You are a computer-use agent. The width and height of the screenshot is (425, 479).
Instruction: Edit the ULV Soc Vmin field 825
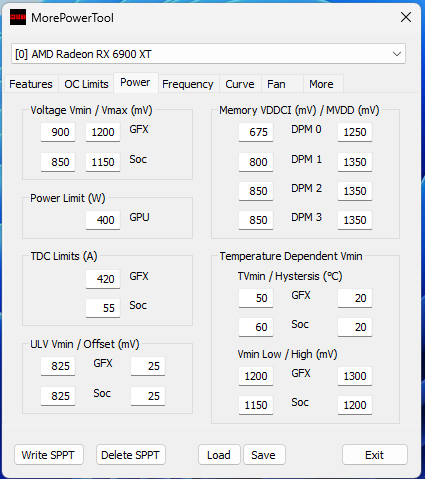tap(58, 396)
